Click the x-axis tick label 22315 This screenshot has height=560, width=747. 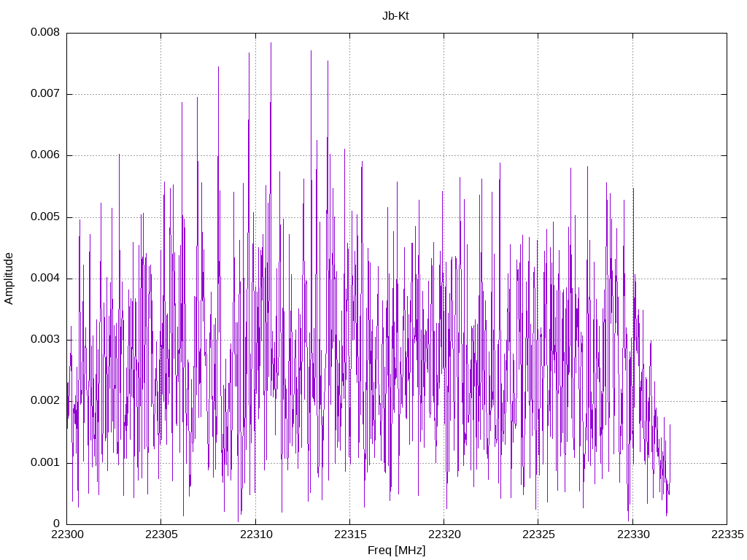click(349, 534)
